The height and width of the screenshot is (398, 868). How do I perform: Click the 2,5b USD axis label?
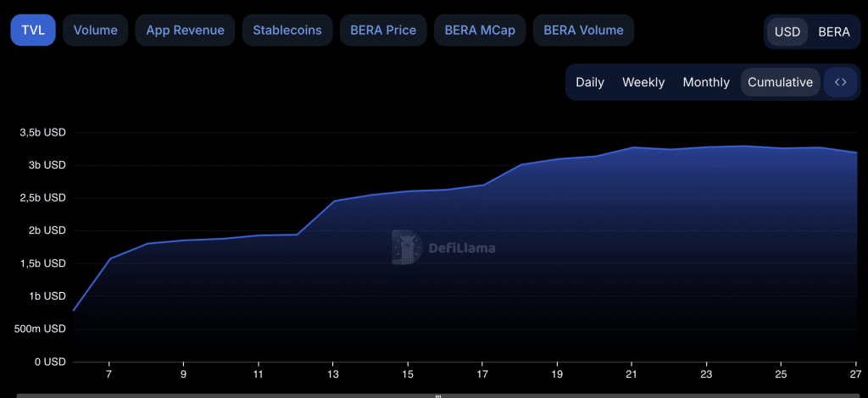pyautogui.click(x=42, y=198)
